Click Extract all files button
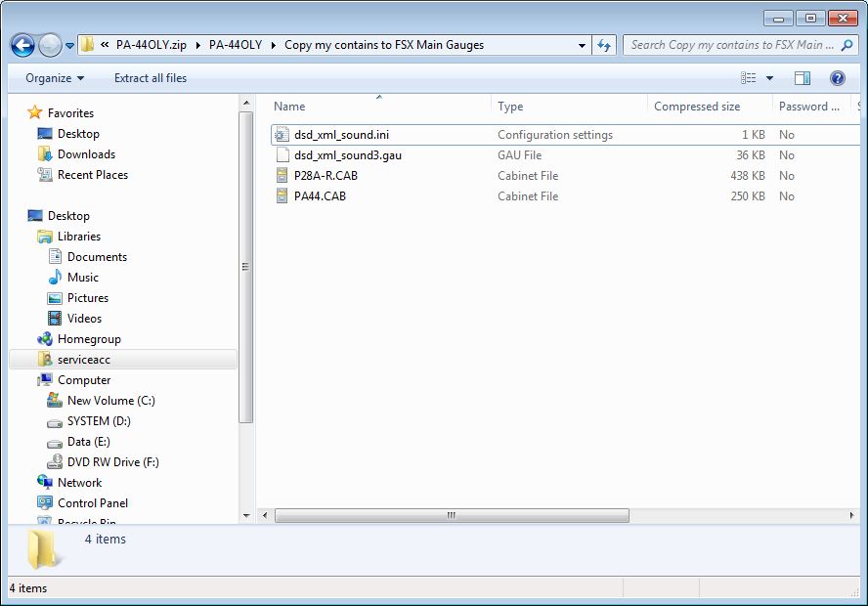This screenshot has width=868, height=606. [x=150, y=78]
